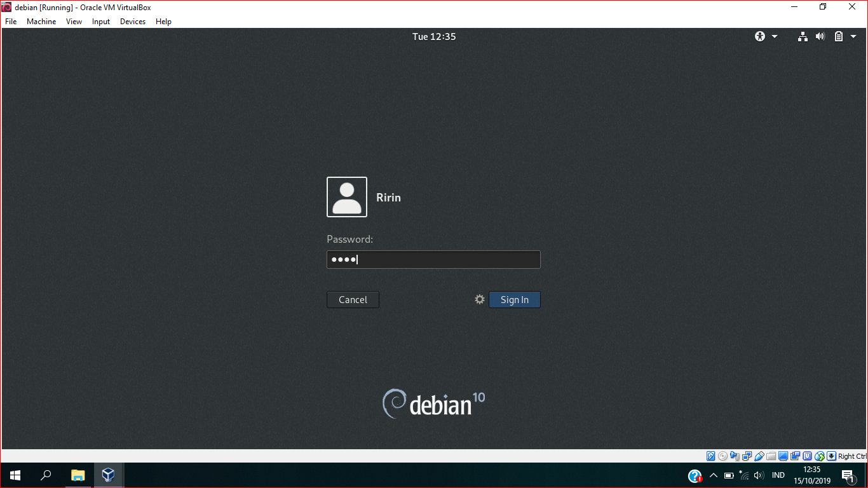The image size is (868, 488).
Task: Open the Devices menu
Action: (x=133, y=22)
